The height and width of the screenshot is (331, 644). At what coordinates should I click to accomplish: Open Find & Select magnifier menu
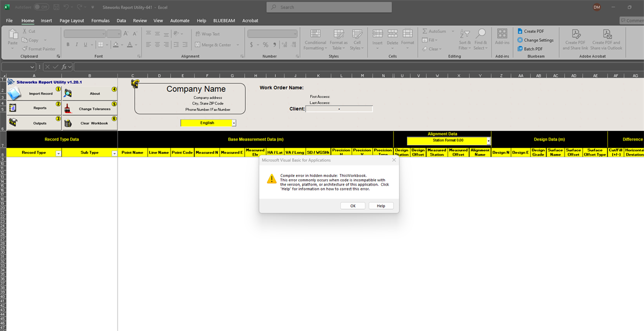(481, 39)
